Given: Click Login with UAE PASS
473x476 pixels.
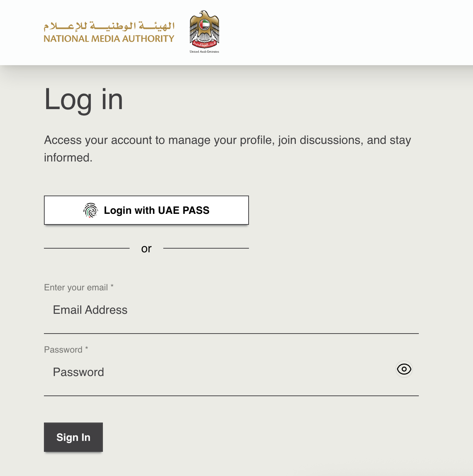Looking at the screenshot, I should (146, 210).
